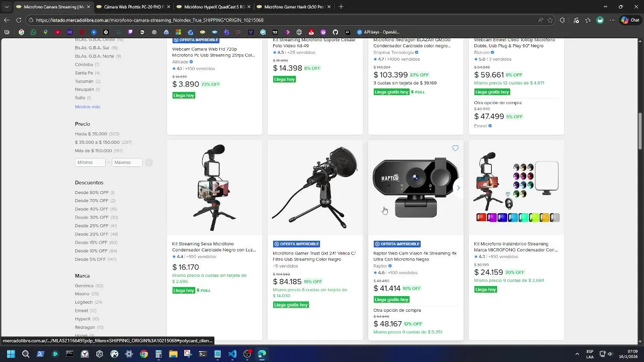Open browser settings three-dot menu

[612, 20]
